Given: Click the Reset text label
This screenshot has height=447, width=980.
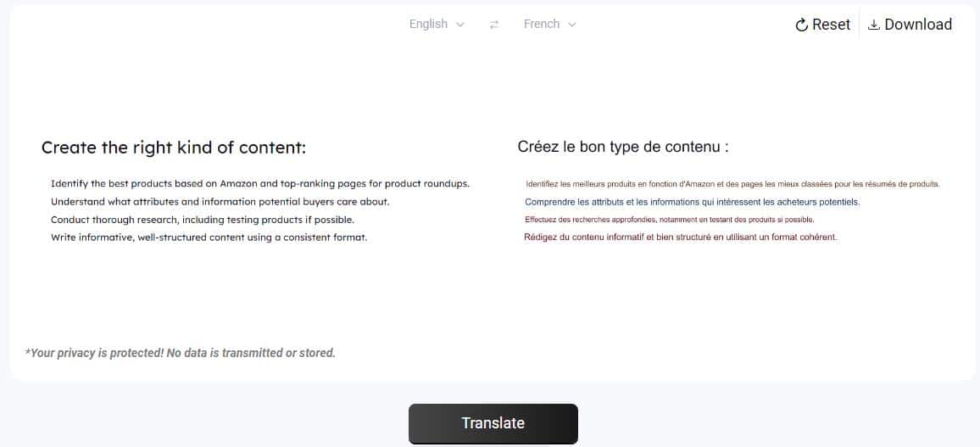Looking at the screenshot, I should (831, 25).
